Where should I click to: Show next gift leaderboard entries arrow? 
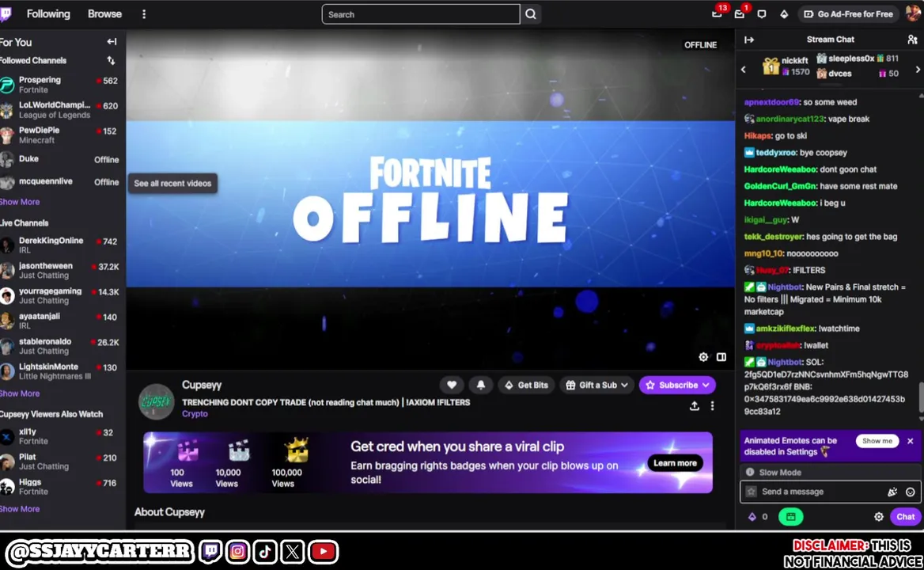918,70
